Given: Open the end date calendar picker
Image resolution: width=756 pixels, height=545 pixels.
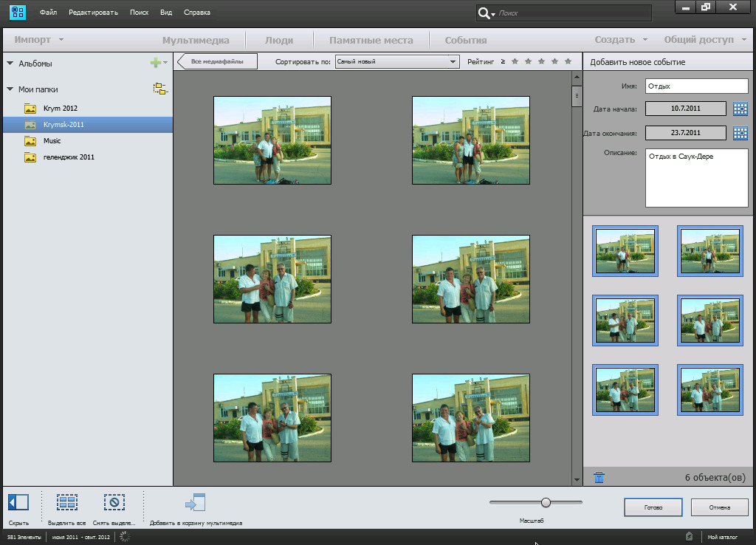Looking at the screenshot, I should click(x=740, y=134).
